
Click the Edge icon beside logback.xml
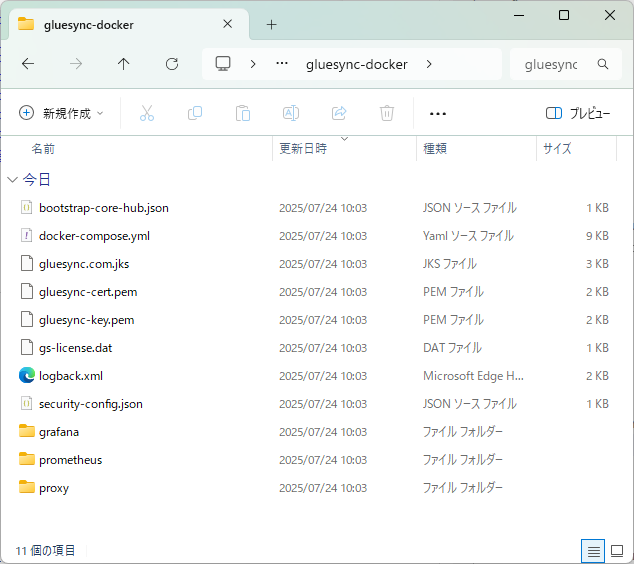click(x=27, y=376)
